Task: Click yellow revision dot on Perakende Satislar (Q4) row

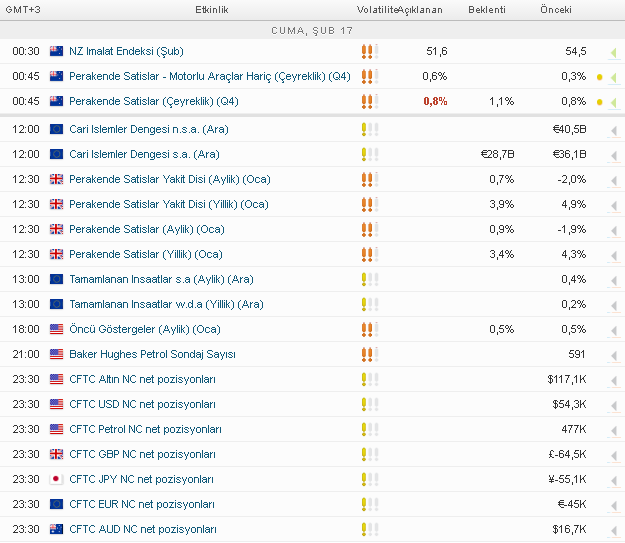Action: coord(599,102)
